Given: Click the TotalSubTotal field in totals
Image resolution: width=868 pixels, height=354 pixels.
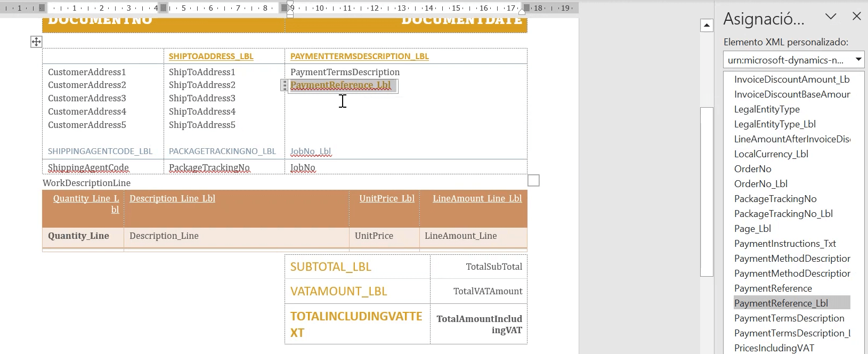Looking at the screenshot, I should [493, 267].
